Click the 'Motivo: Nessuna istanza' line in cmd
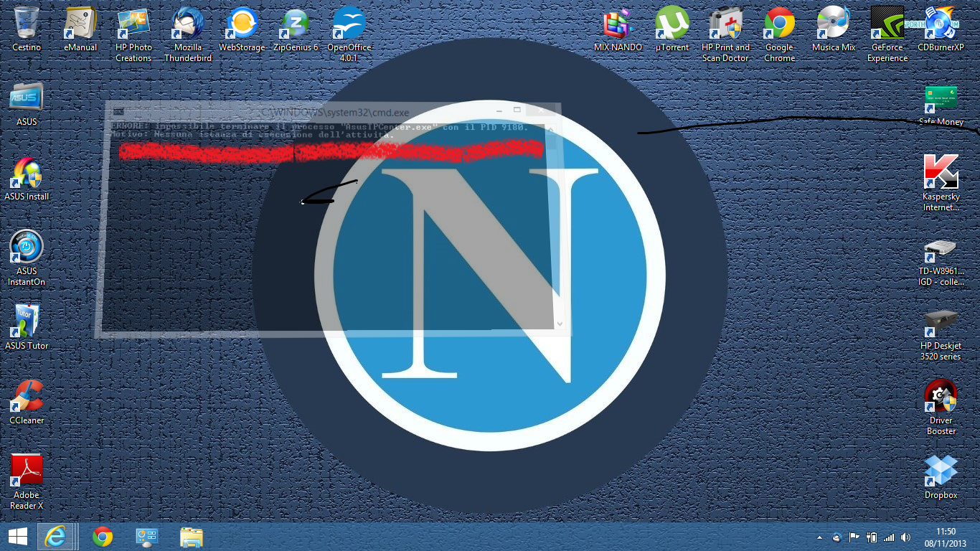This screenshot has height=551, width=980. [252, 135]
